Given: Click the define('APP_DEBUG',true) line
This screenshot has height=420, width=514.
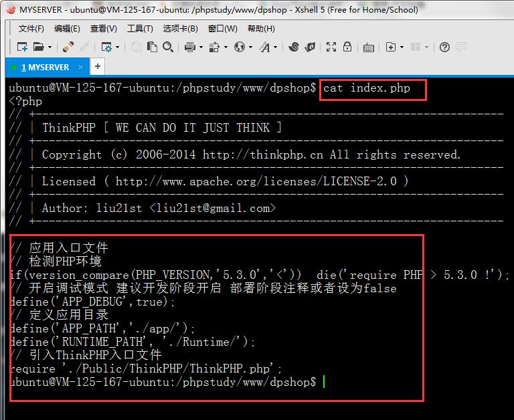Looking at the screenshot, I should (93, 302).
